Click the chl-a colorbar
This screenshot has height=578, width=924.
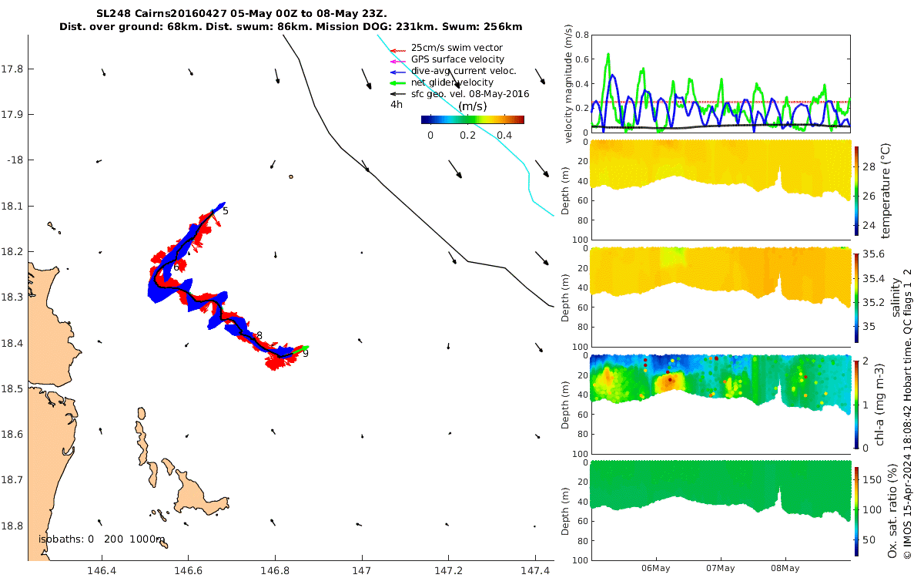[856, 403]
